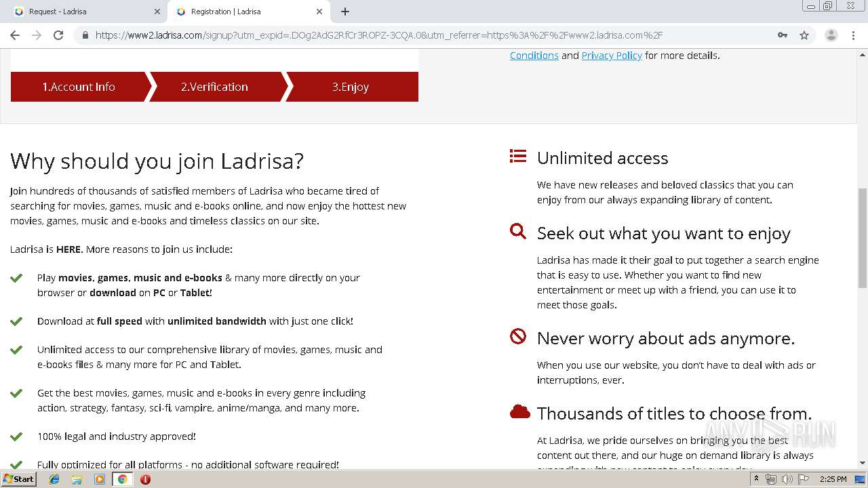Open saved passwords key icon
This screenshot has height=488, width=868.
pos(783,35)
